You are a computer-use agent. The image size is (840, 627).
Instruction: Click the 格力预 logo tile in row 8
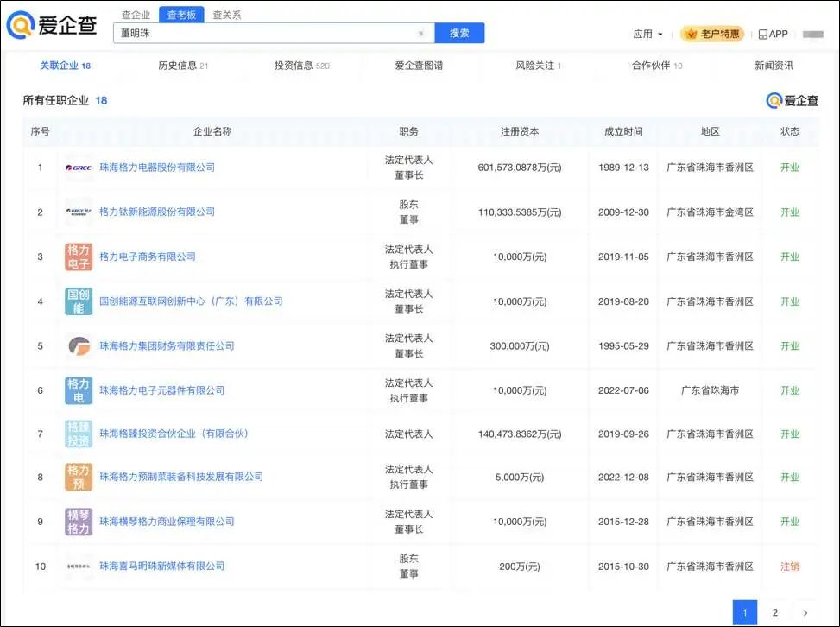click(x=79, y=477)
